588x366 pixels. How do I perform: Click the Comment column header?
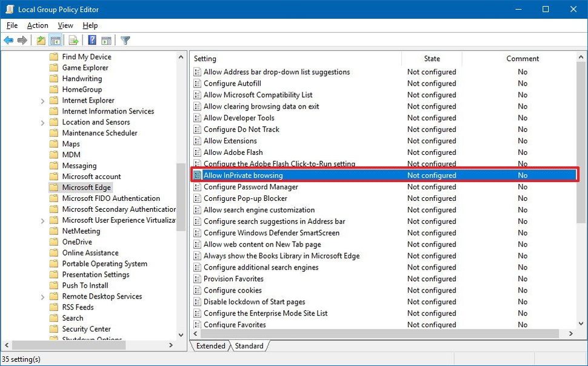tap(523, 58)
